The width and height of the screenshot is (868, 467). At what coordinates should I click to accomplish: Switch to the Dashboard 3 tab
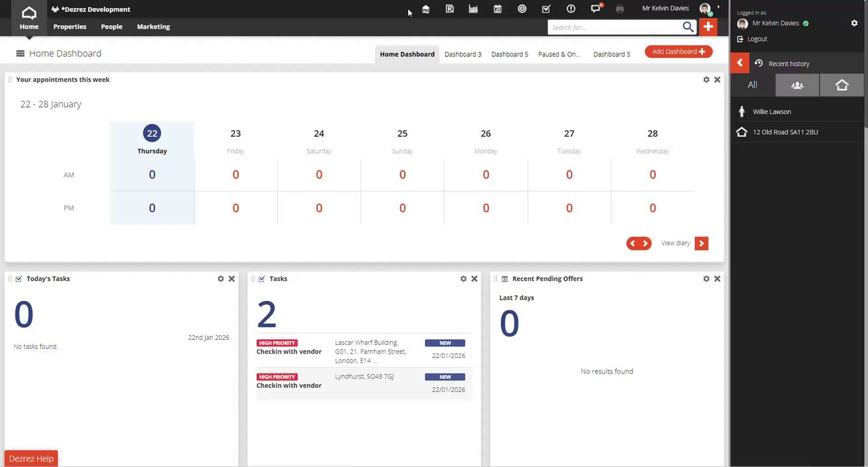[x=463, y=54]
